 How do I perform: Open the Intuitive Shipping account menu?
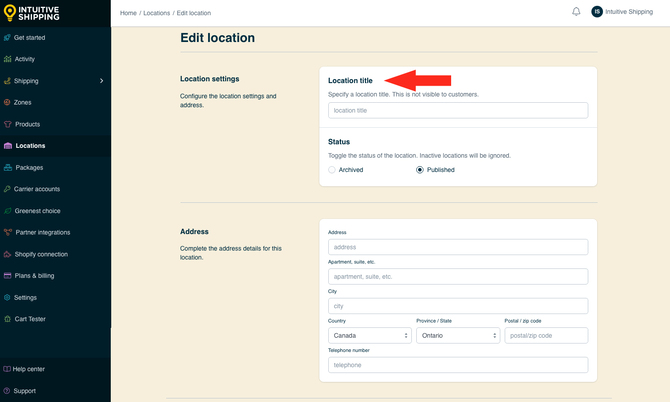629,12
